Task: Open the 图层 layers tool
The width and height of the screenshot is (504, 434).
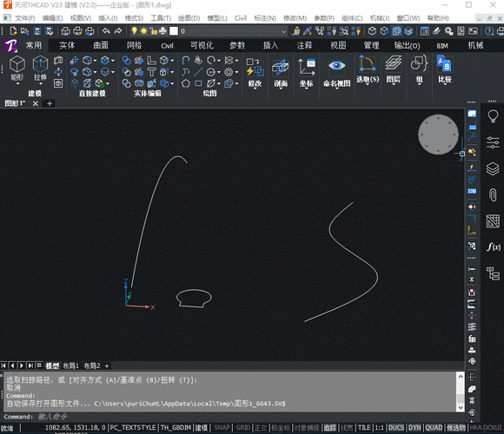Action: click(394, 62)
